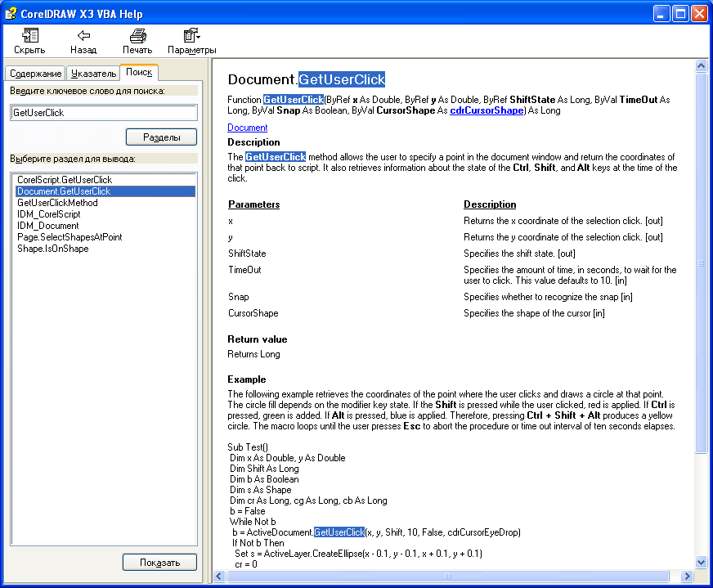The width and height of the screenshot is (713, 588).
Task: Click horizontal scrollbar left arrow
Action: click(x=218, y=577)
